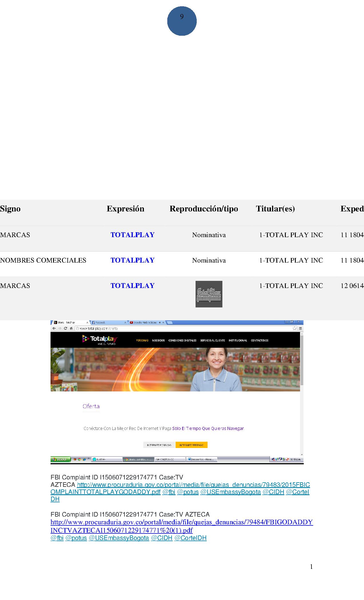The image size is (364, 600).
Task: Close the Oferta Totalplay browser tab
Action: click(x=87, y=323)
